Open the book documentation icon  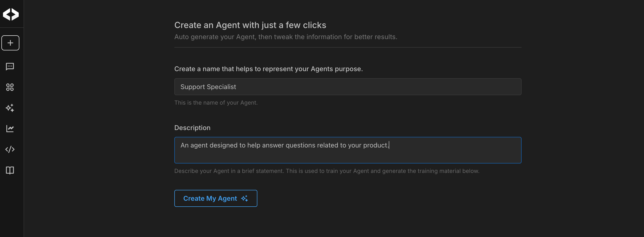click(x=10, y=170)
